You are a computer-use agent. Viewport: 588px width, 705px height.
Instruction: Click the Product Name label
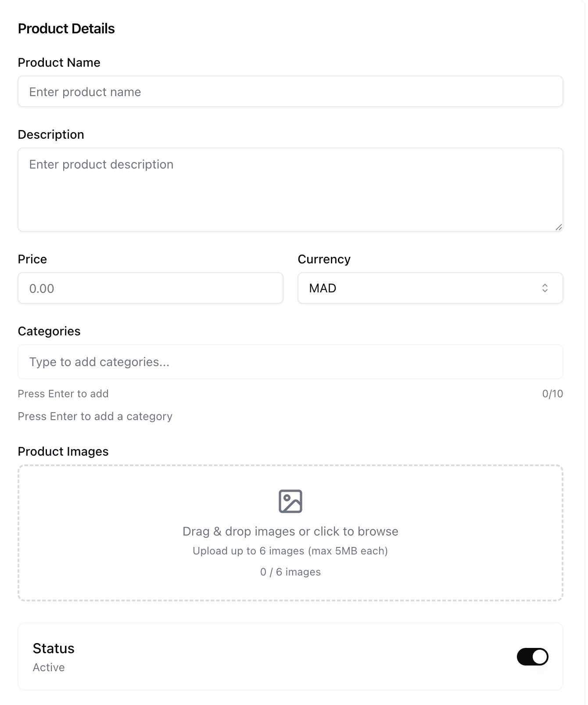(x=59, y=63)
